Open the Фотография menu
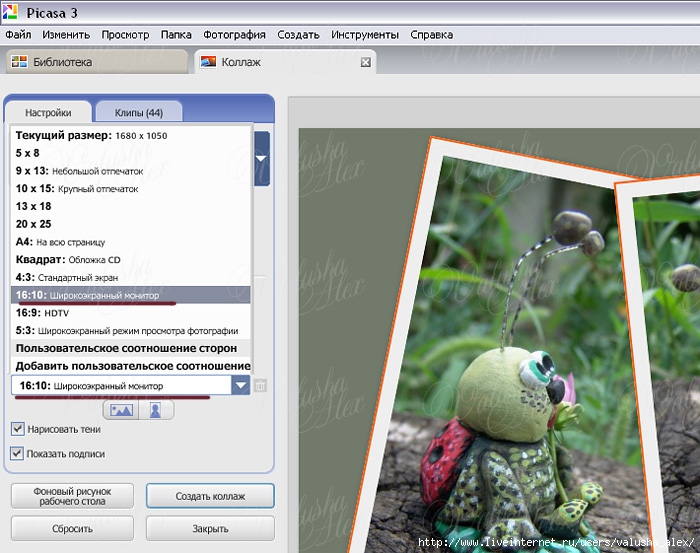Image resolution: width=700 pixels, height=553 pixels. [234, 35]
